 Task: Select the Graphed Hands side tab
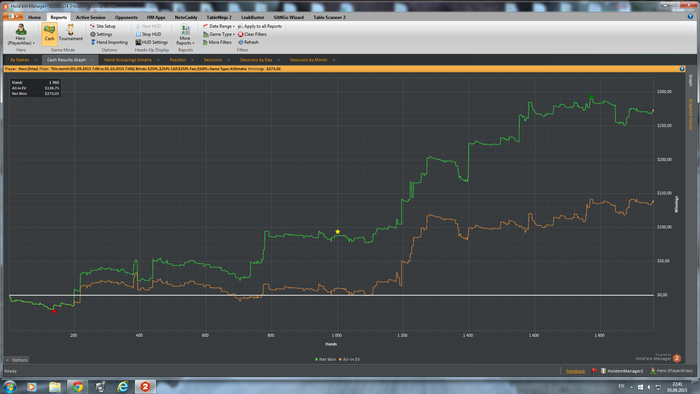[690, 115]
